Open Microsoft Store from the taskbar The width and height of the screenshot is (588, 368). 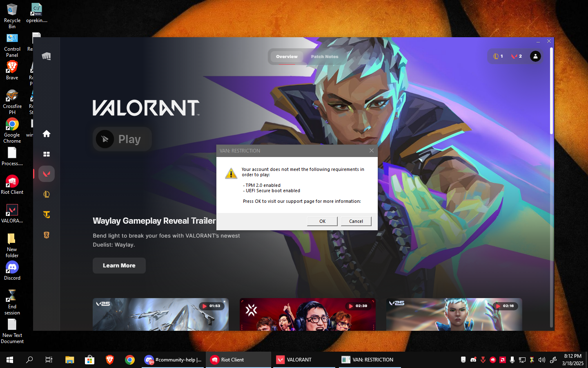pos(90,360)
